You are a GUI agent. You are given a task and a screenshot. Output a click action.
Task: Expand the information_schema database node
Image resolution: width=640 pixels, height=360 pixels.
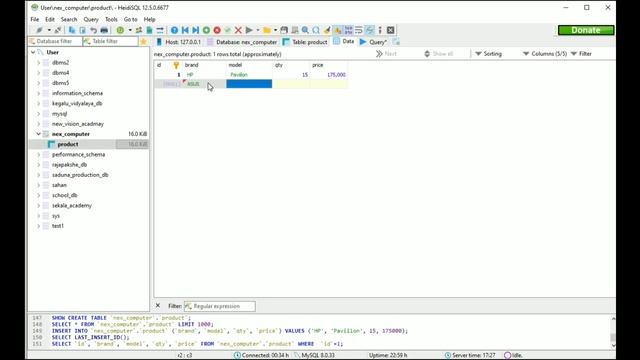[x=38, y=93]
